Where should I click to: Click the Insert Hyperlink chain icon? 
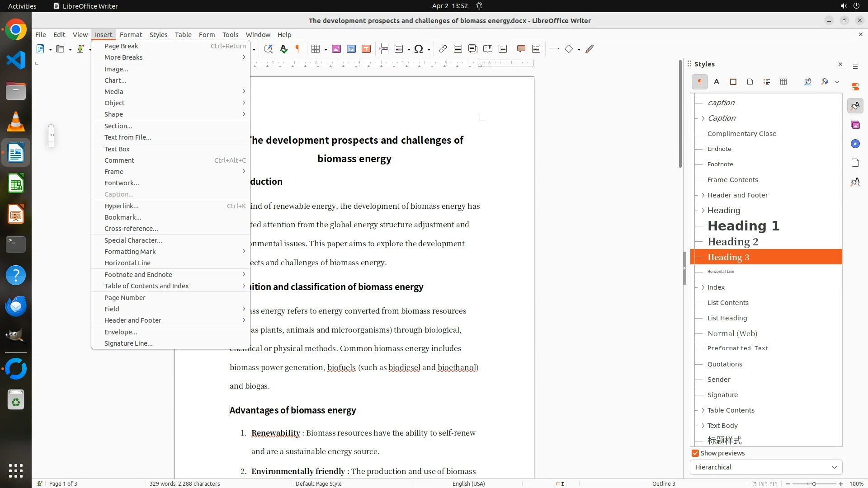[x=443, y=49]
